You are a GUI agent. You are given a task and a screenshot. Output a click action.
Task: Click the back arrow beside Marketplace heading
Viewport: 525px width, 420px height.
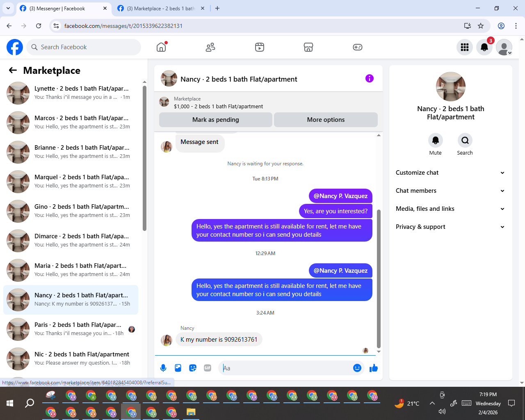pyautogui.click(x=13, y=70)
